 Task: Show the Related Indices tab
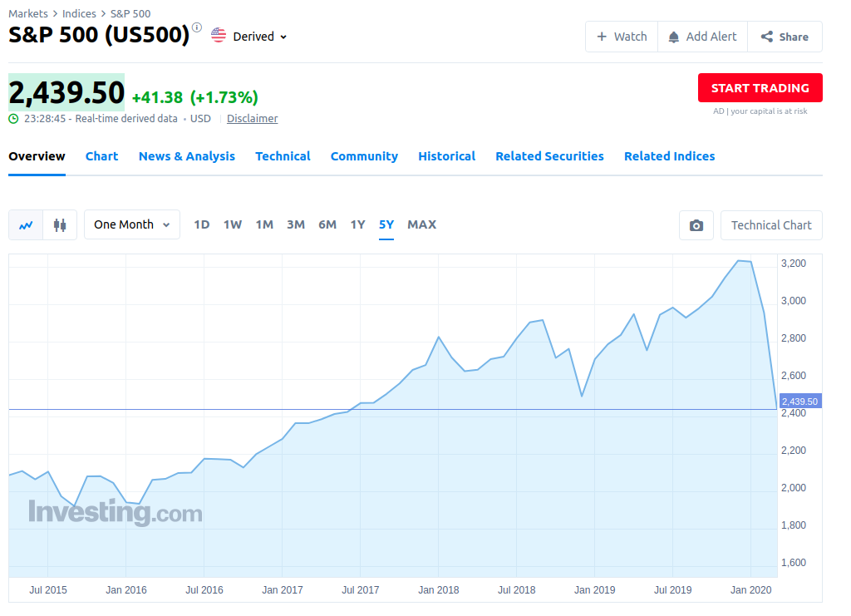pyautogui.click(x=669, y=156)
